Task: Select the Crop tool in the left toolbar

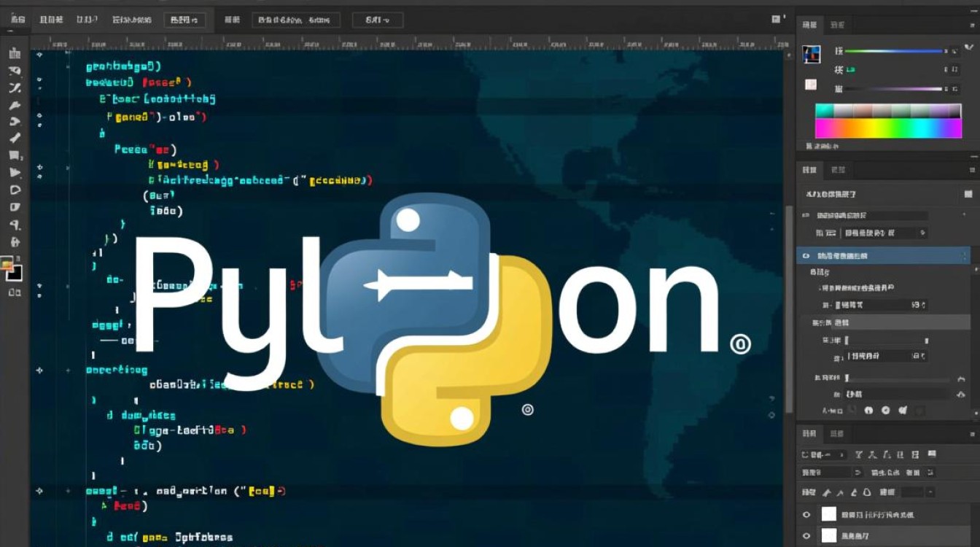Action: 15,106
